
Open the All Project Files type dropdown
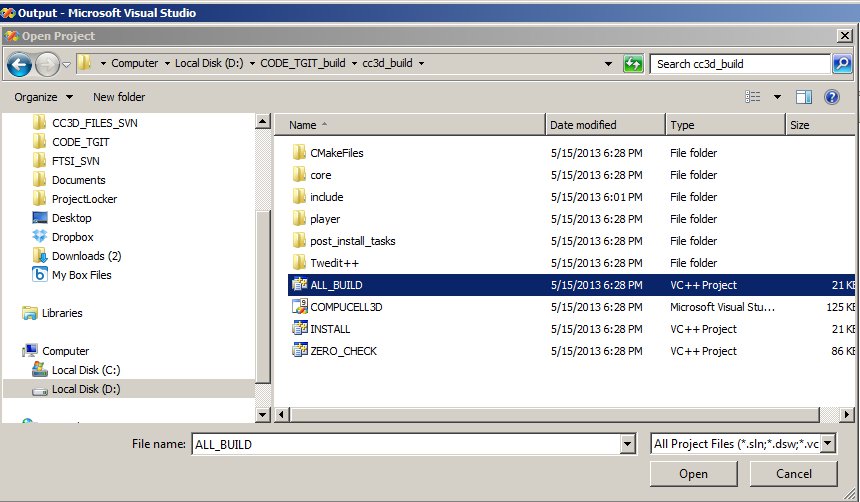pos(828,444)
